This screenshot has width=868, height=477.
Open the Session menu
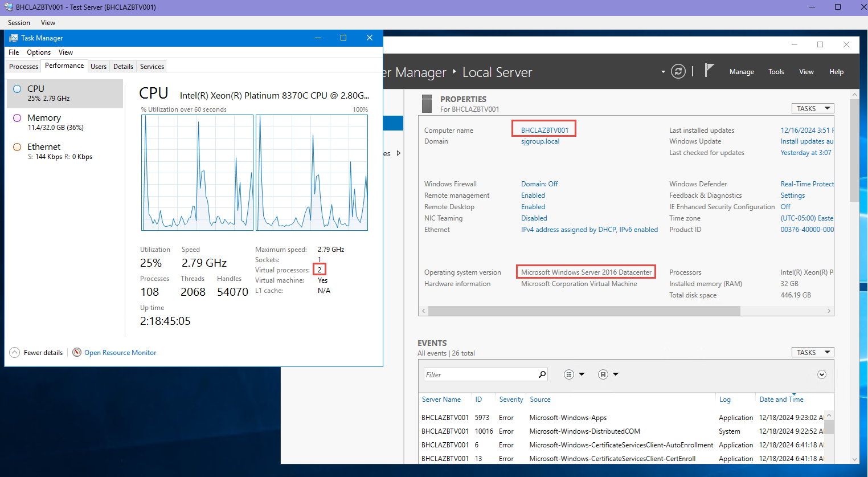pos(19,23)
